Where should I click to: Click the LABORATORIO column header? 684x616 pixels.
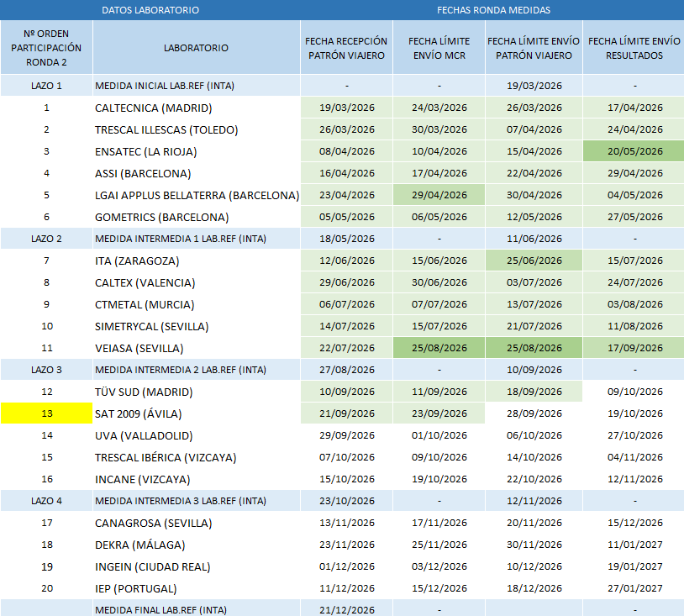tap(197, 48)
